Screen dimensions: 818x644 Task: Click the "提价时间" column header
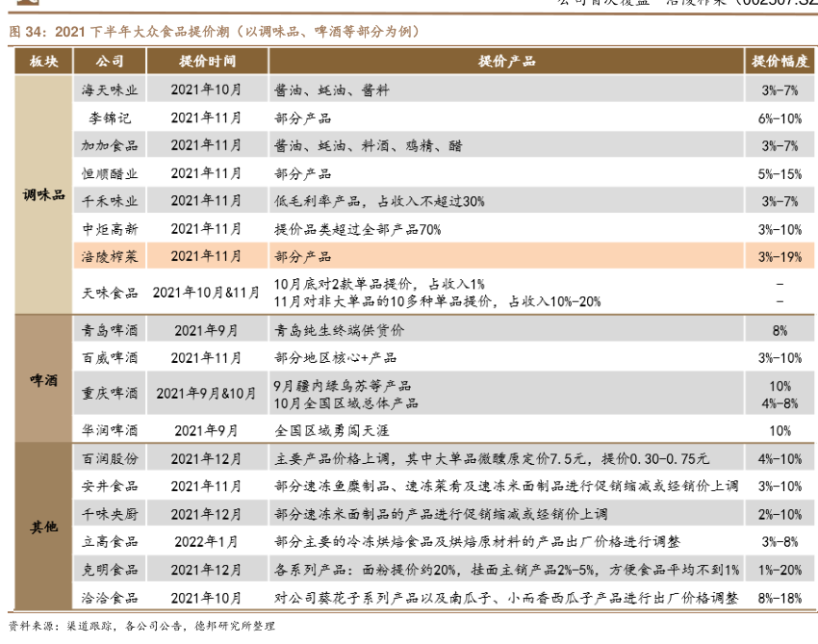(207, 62)
